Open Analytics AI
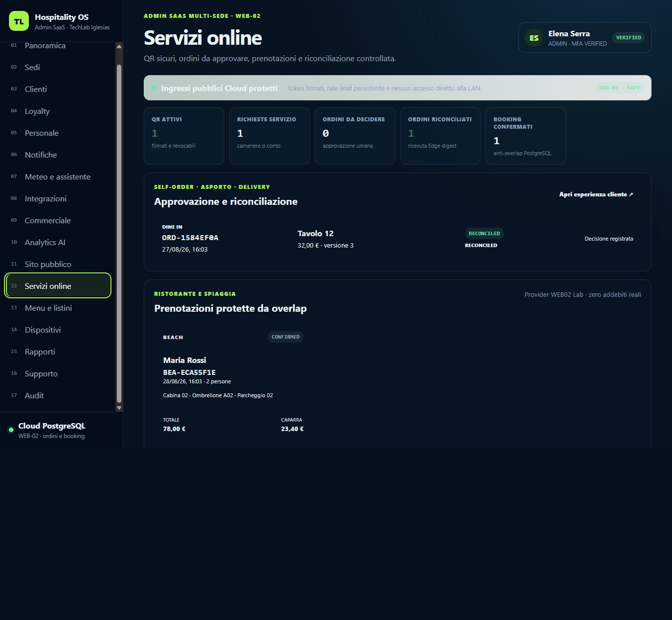Viewport: 672px width, 620px height. [x=58, y=242]
